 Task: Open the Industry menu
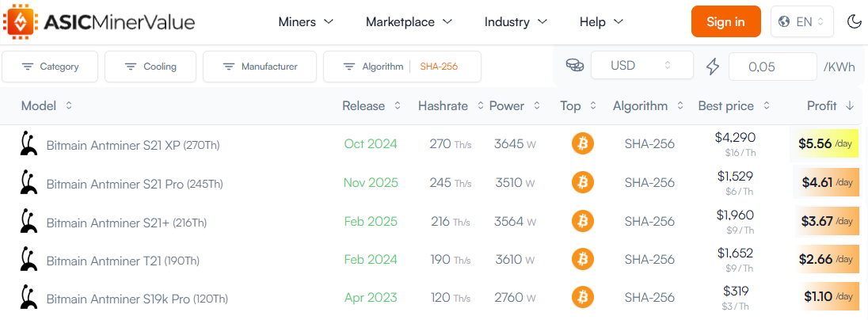click(x=516, y=22)
